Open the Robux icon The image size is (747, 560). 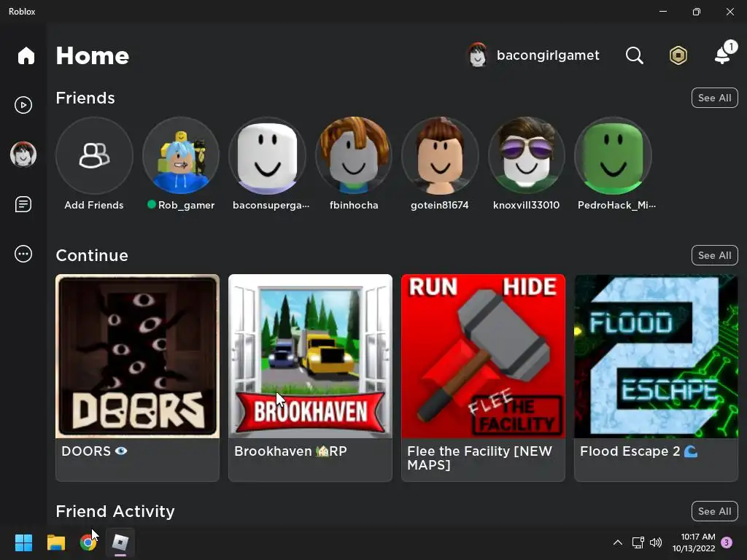click(x=678, y=55)
